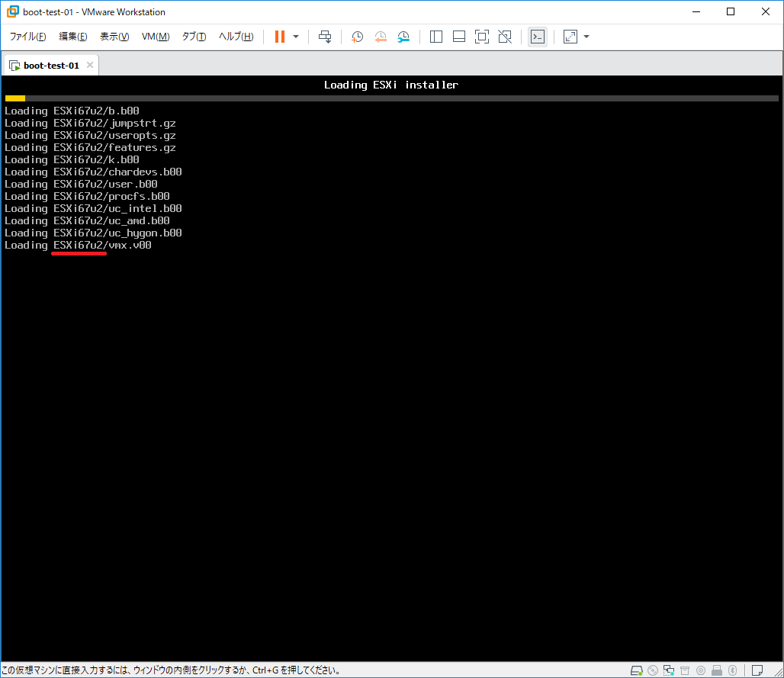Open the 編集(E) menu
Viewport: 784px width, 678px height.
point(73,37)
